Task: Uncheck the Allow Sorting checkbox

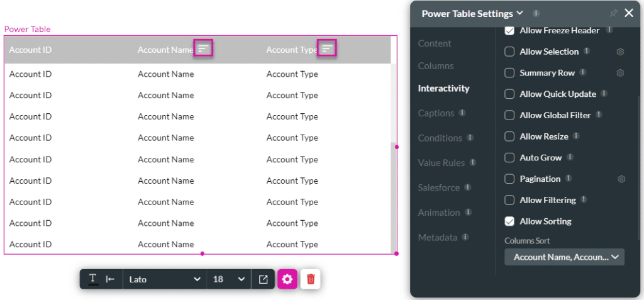Action: tap(509, 221)
